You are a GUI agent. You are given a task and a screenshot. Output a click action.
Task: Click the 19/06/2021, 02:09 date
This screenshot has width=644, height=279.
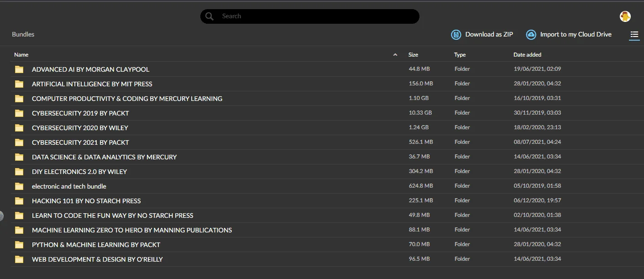pyautogui.click(x=537, y=69)
